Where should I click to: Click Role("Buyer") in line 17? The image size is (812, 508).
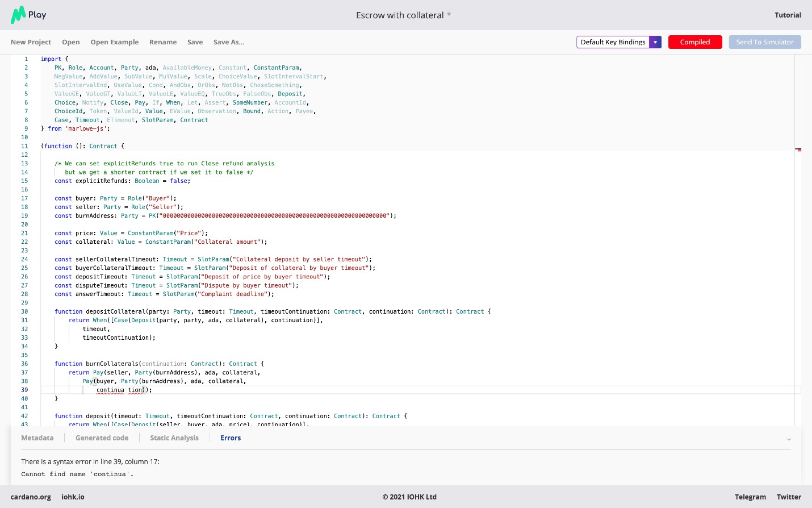pyautogui.click(x=150, y=199)
